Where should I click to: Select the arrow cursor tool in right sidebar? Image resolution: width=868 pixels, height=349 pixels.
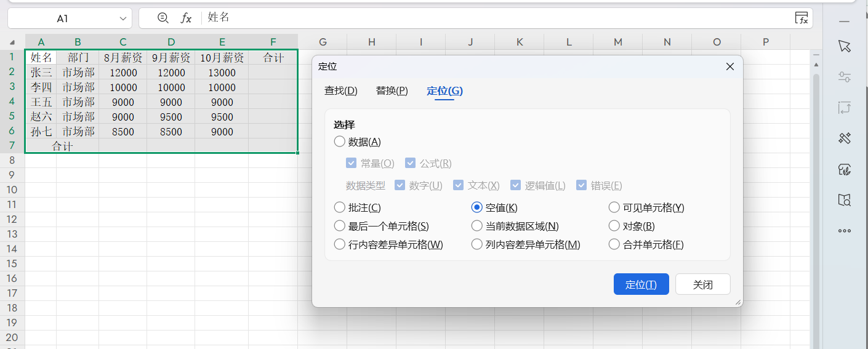pos(845,46)
